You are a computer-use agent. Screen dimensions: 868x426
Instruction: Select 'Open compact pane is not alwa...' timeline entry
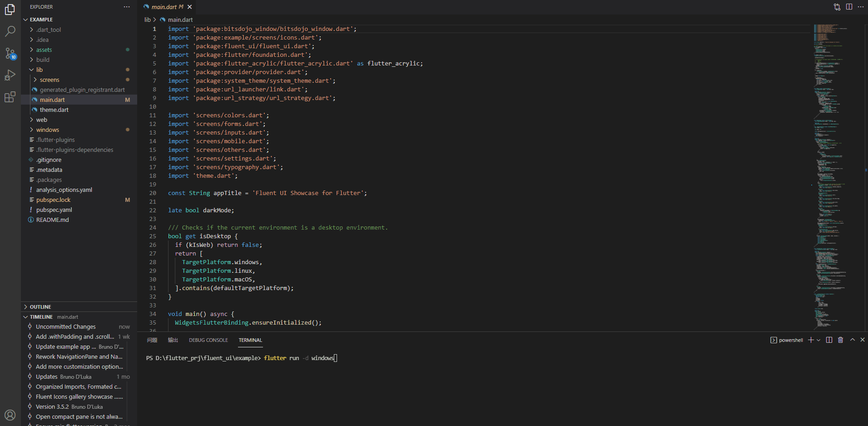click(x=79, y=417)
